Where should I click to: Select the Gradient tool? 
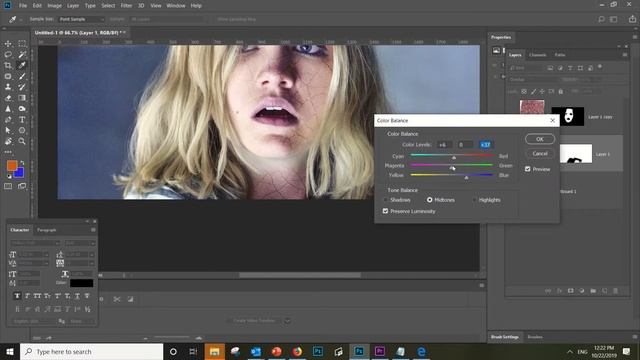click(x=22, y=98)
